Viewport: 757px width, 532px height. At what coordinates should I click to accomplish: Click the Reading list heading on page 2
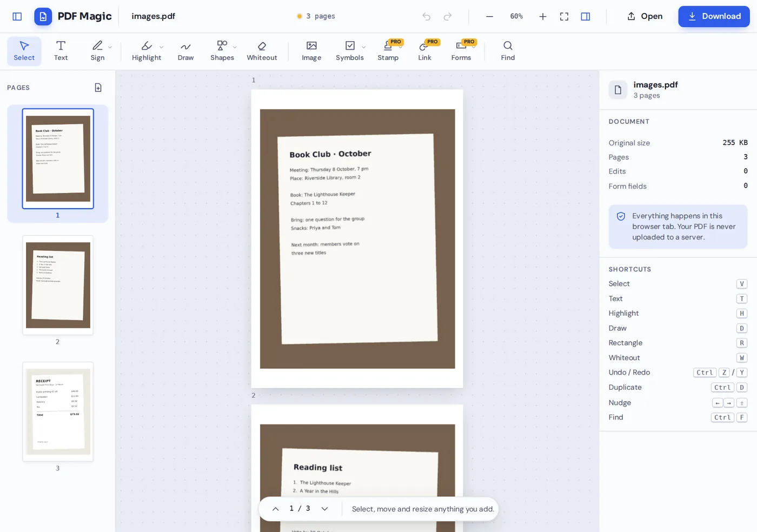(318, 468)
